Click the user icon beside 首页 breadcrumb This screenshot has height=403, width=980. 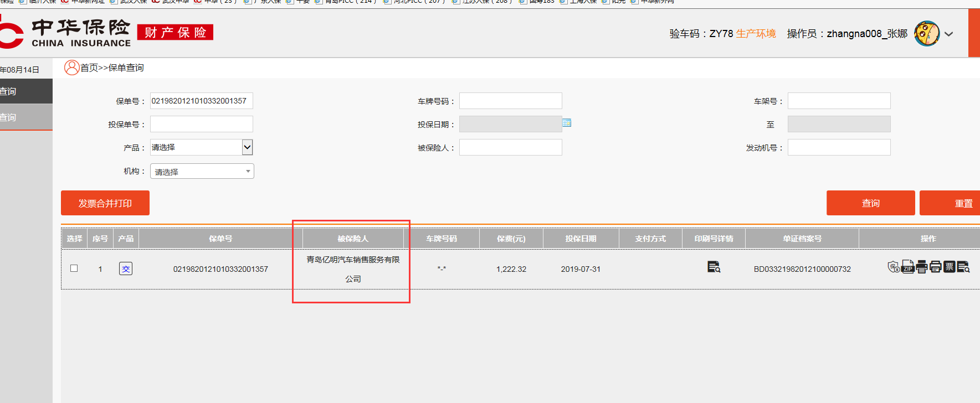click(72, 68)
